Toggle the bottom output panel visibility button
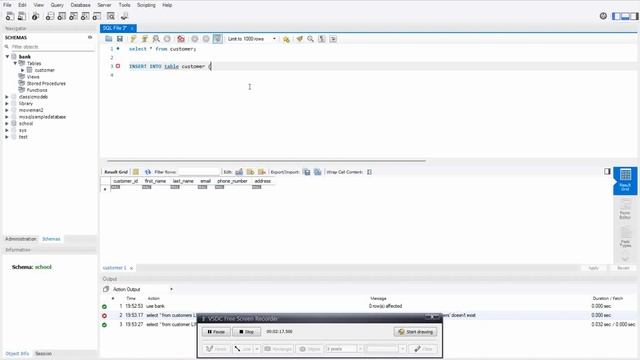Viewport: 640px width, 360px height. 625,16
